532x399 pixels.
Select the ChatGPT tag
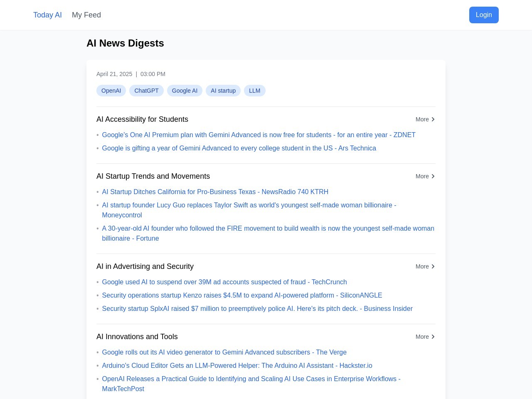tap(146, 91)
